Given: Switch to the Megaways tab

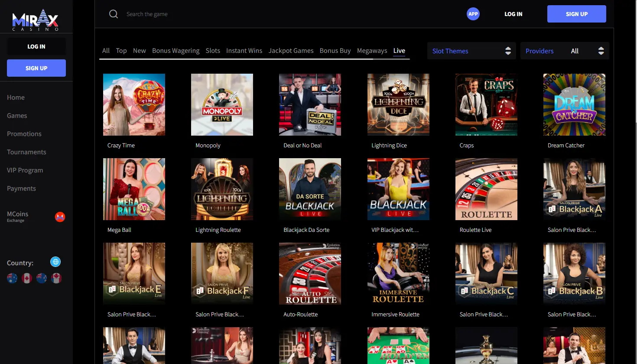Looking at the screenshot, I should [x=372, y=51].
